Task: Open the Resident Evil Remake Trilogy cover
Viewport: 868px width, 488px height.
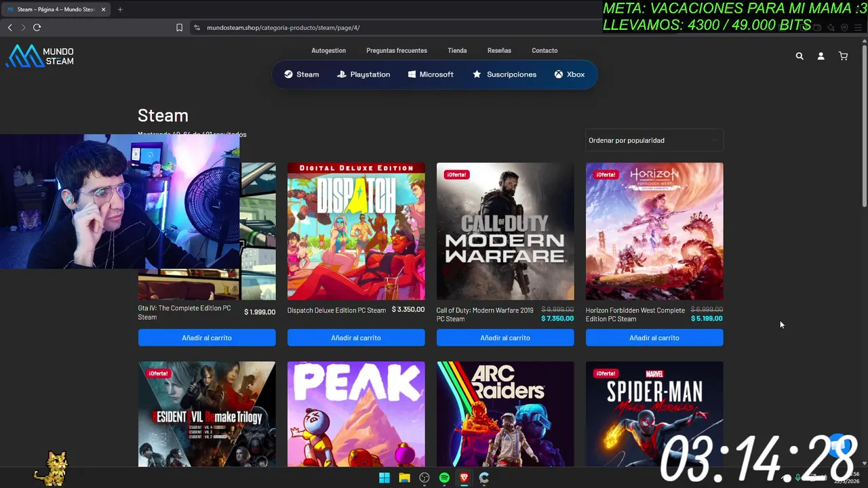Action: (x=207, y=414)
